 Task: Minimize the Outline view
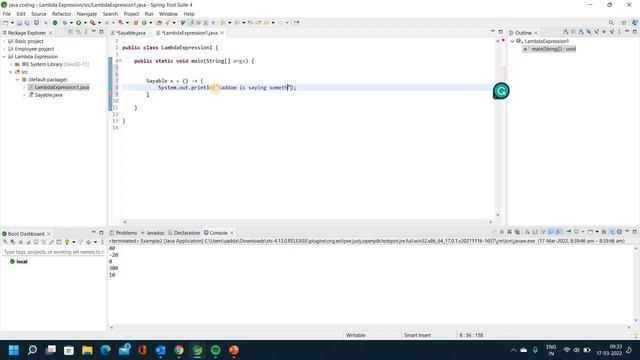point(627,32)
